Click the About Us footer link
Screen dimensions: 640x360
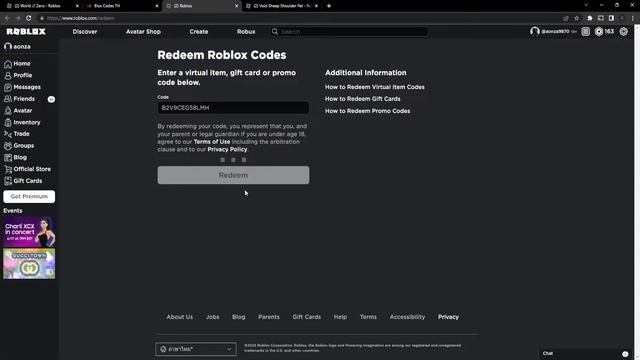(180, 317)
